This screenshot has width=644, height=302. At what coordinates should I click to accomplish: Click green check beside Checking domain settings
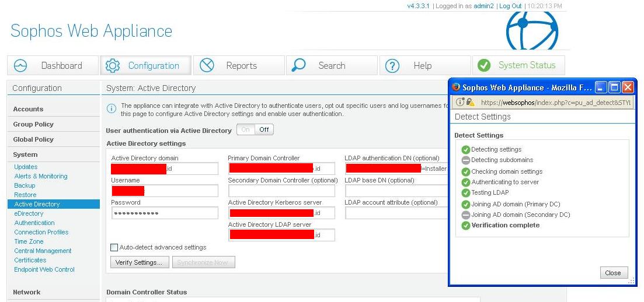click(466, 172)
